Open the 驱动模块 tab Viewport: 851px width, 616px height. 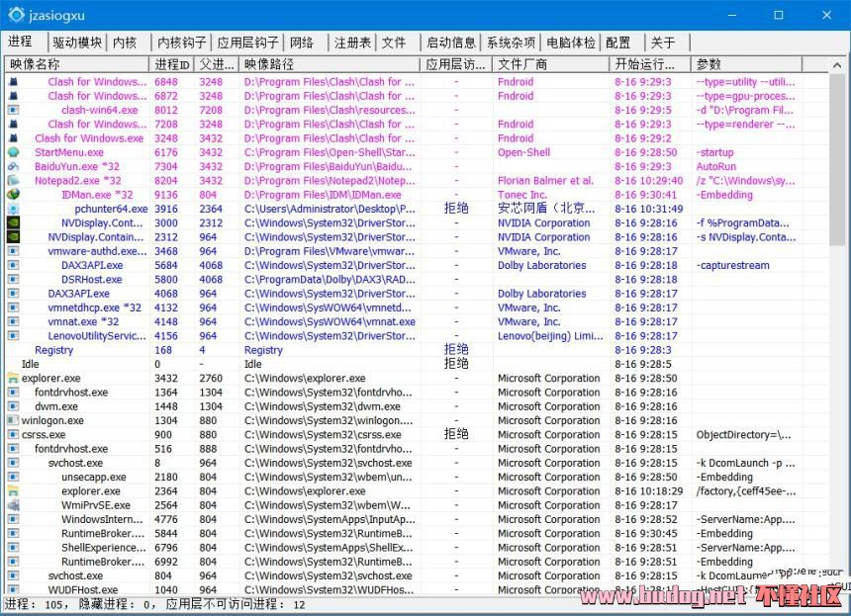[x=77, y=43]
